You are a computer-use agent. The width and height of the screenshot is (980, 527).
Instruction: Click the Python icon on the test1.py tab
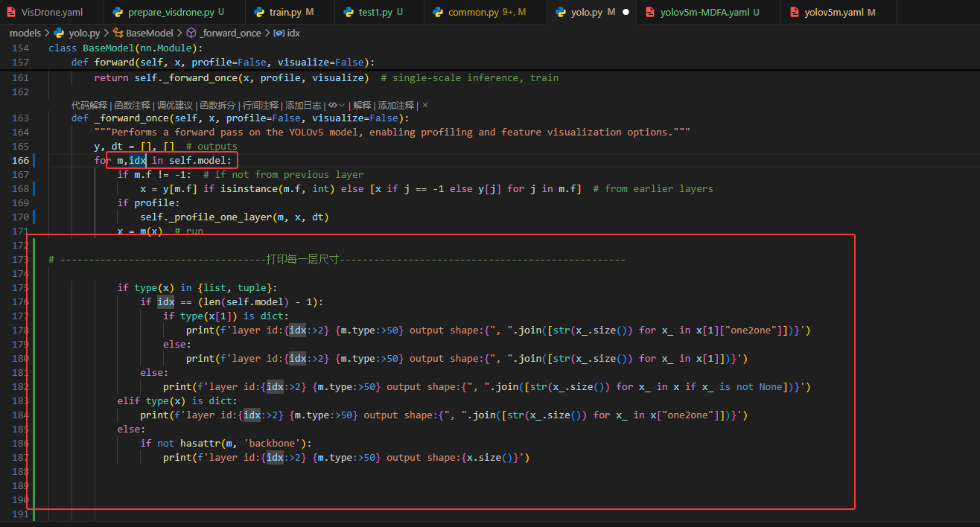pyautogui.click(x=348, y=12)
